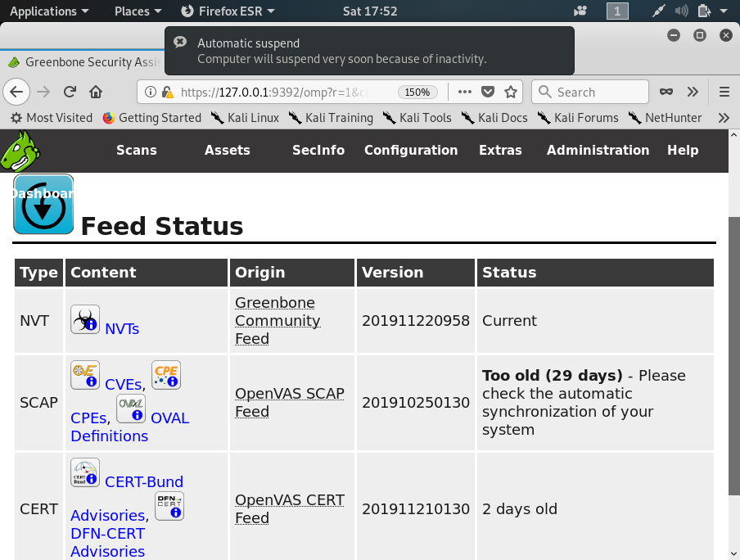740x560 pixels.
Task: Show site information for the URL
Action: click(150, 92)
